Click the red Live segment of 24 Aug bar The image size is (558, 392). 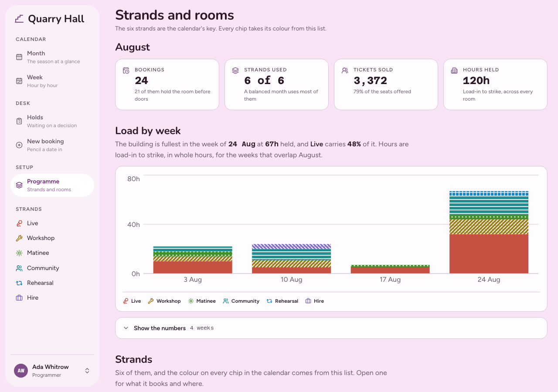(489, 254)
